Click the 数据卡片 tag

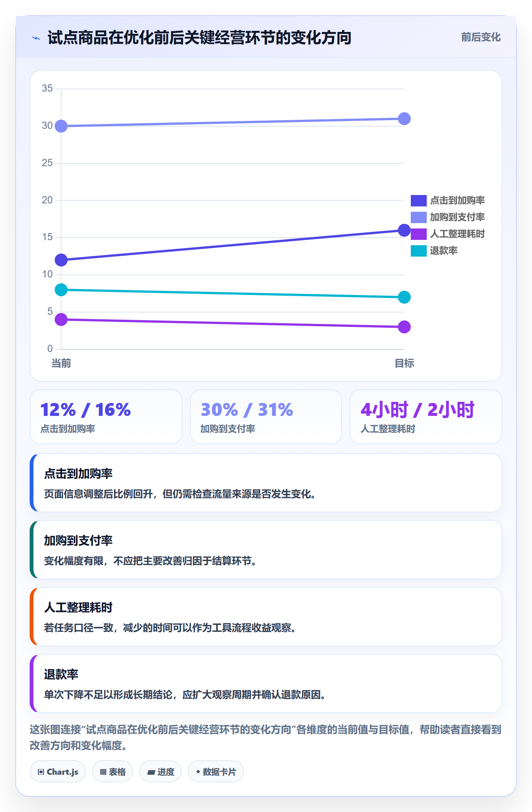coord(216,772)
